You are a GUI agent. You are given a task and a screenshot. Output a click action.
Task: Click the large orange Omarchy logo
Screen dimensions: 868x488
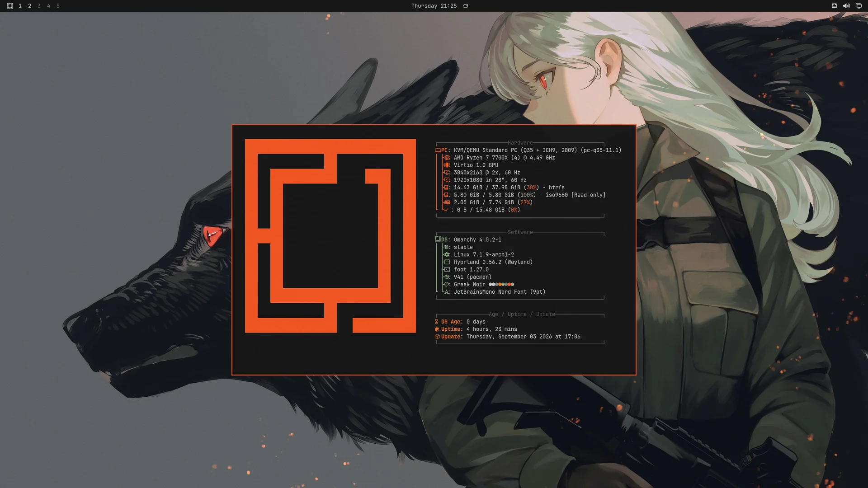click(330, 236)
